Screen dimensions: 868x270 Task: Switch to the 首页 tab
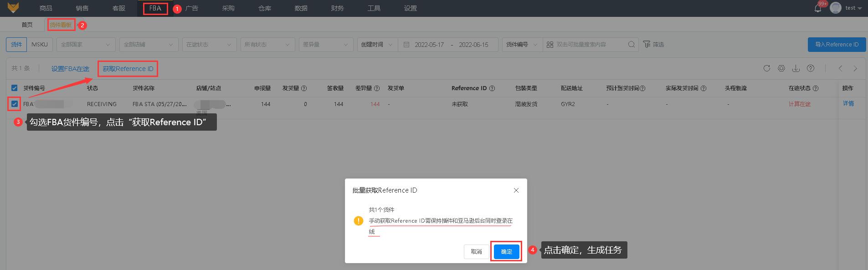[27, 25]
